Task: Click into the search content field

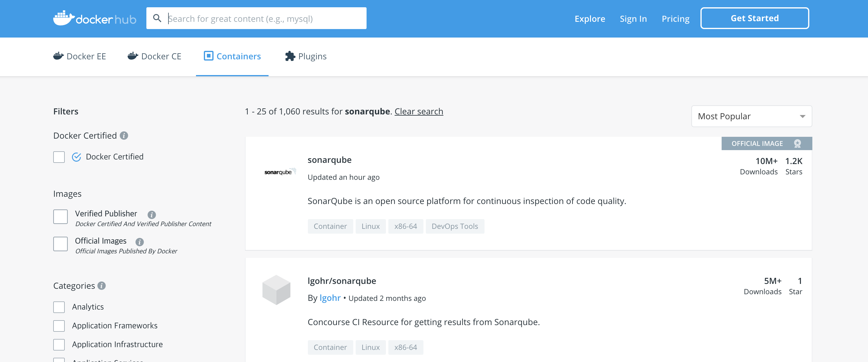Action: [263, 18]
